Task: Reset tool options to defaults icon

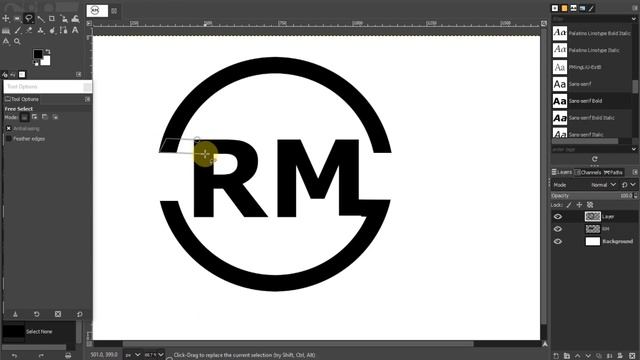Action: pos(80,314)
